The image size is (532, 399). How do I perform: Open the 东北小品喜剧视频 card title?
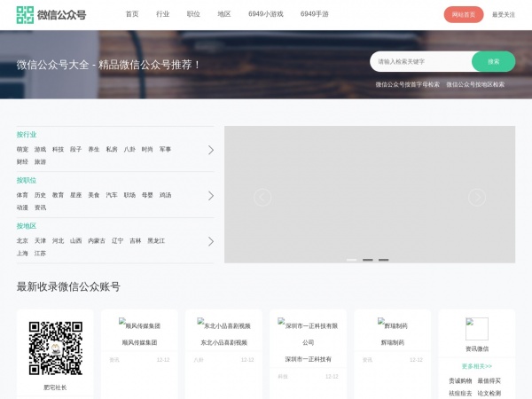click(x=224, y=342)
